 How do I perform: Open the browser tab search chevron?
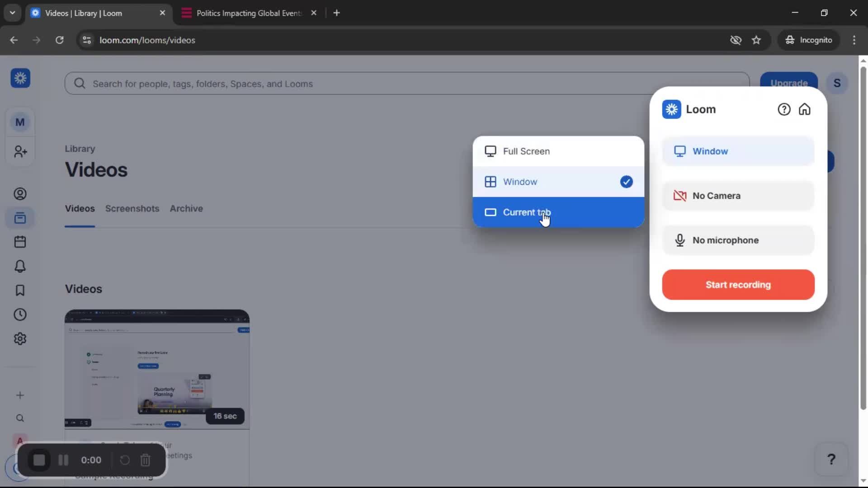[x=12, y=13]
